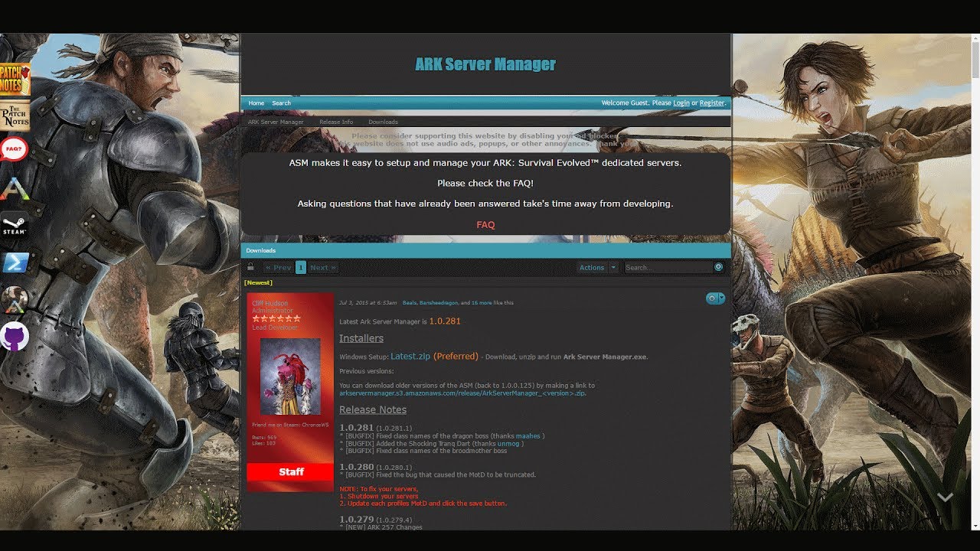Click the round search submit icon
The height and width of the screenshot is (551, 980).
point(718,267)
